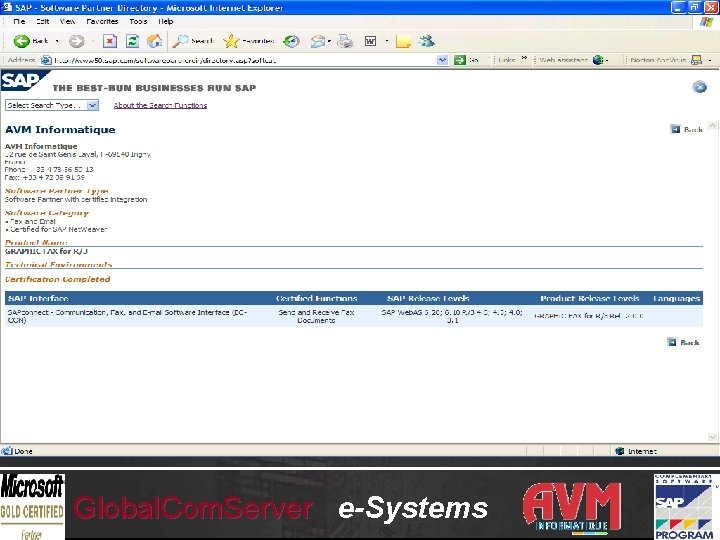Open the Help menu
720x540 pixels.
(166, 22)
